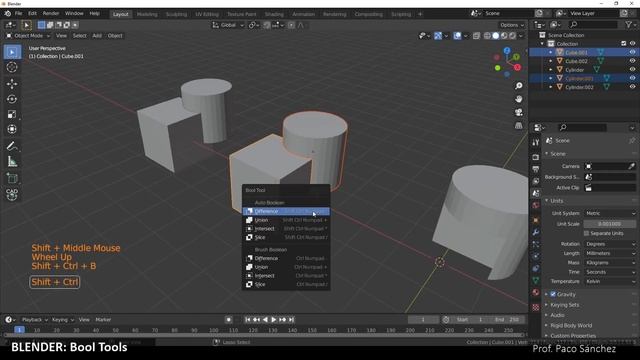The height and width of the screenshot is (360, 640).
Task: Enable the Separate Units checkbox
Action: tap(587, 233)
